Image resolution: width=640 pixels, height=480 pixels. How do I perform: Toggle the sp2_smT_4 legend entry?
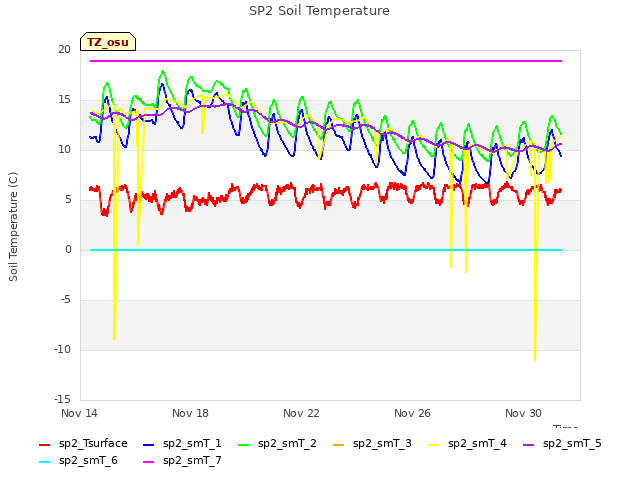468,444
